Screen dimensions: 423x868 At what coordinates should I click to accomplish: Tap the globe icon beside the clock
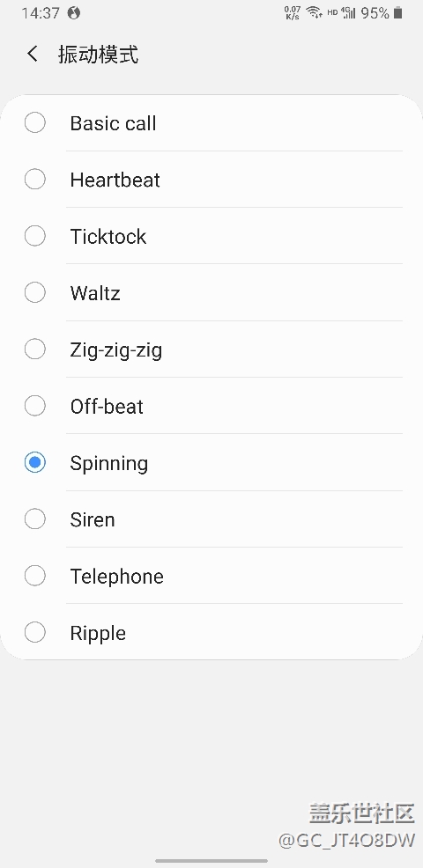coord(74,12)
